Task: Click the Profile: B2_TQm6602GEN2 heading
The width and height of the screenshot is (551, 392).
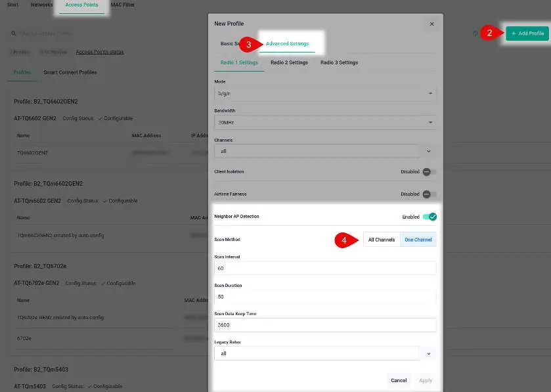Action: 48,184
